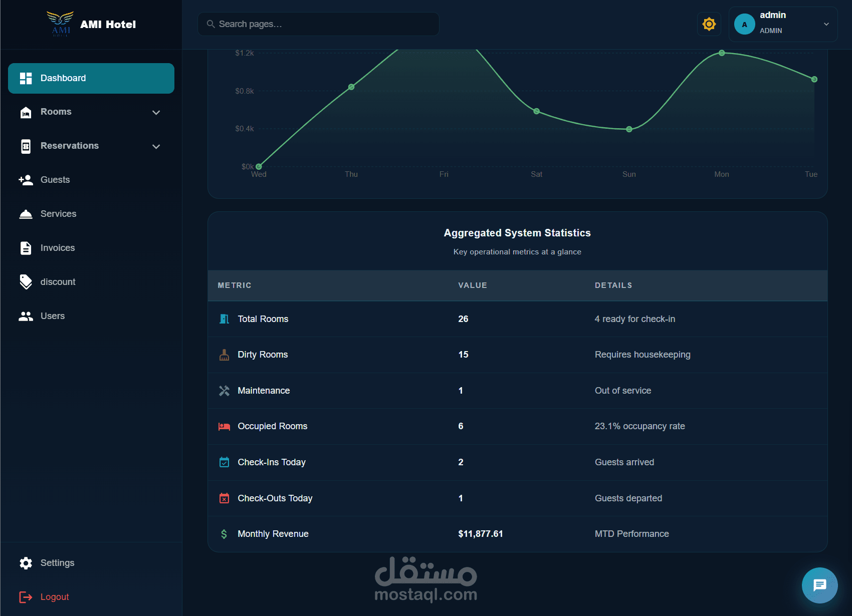This screenshot has width=852, height=616.
Task: Go to the Services section
Action: point(91,214)
